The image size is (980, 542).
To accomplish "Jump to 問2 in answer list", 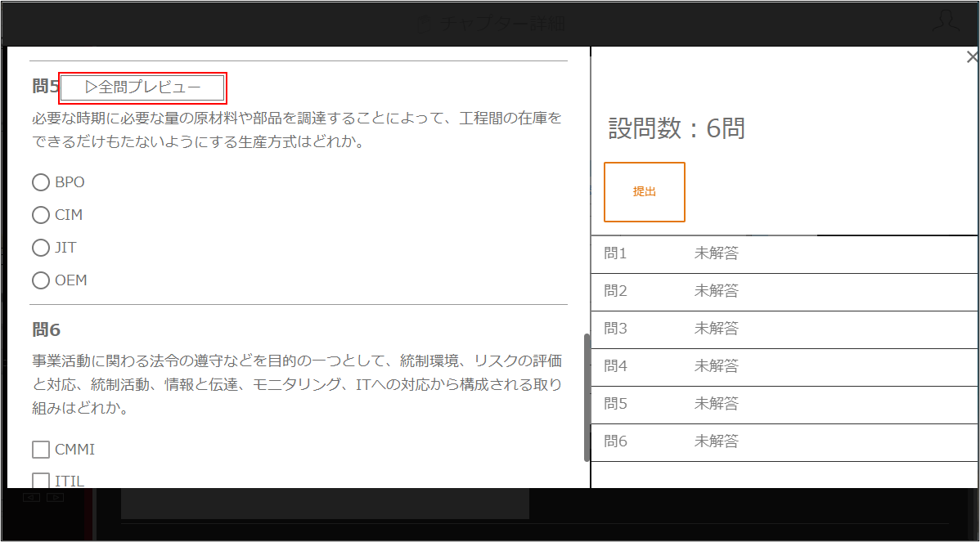I will 785,292.
